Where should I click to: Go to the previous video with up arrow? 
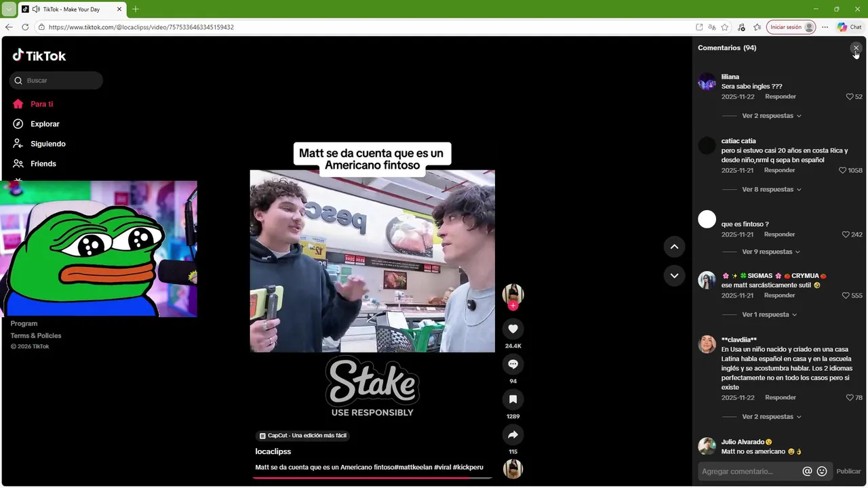674,247
